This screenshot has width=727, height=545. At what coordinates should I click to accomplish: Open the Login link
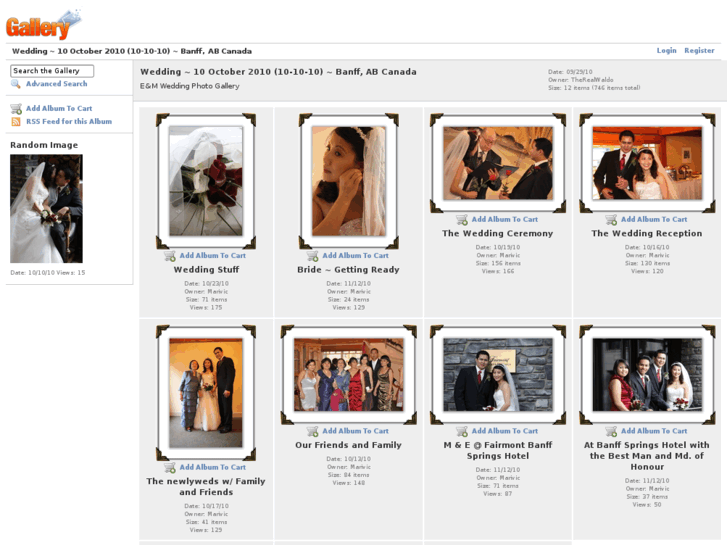(666, 51)
